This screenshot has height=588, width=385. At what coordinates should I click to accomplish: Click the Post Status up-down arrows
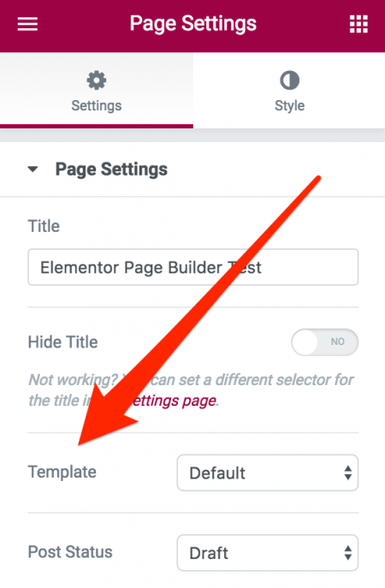coord(348,553)
